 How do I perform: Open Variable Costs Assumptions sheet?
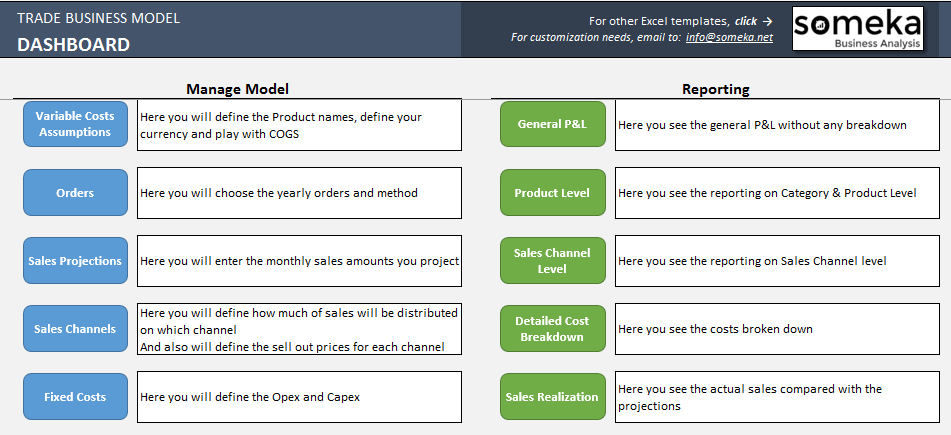coord(75,124)
